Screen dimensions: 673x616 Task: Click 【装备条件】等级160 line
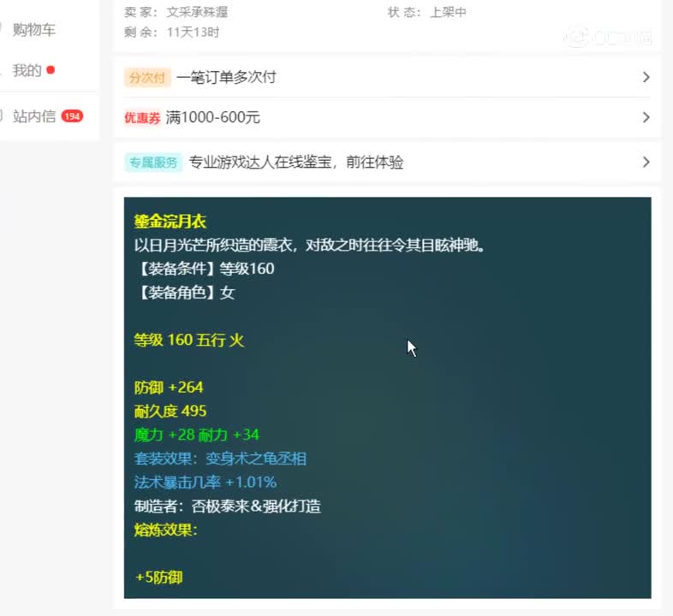point(205,269)
